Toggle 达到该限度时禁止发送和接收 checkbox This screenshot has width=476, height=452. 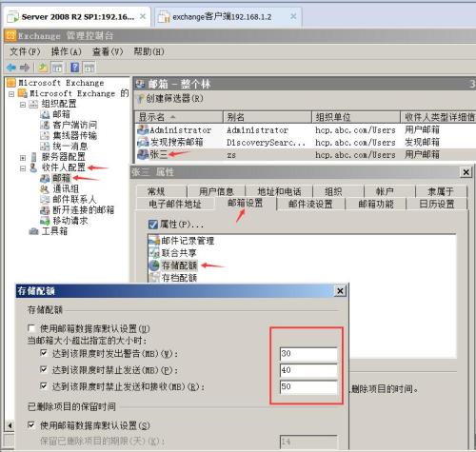44,386
